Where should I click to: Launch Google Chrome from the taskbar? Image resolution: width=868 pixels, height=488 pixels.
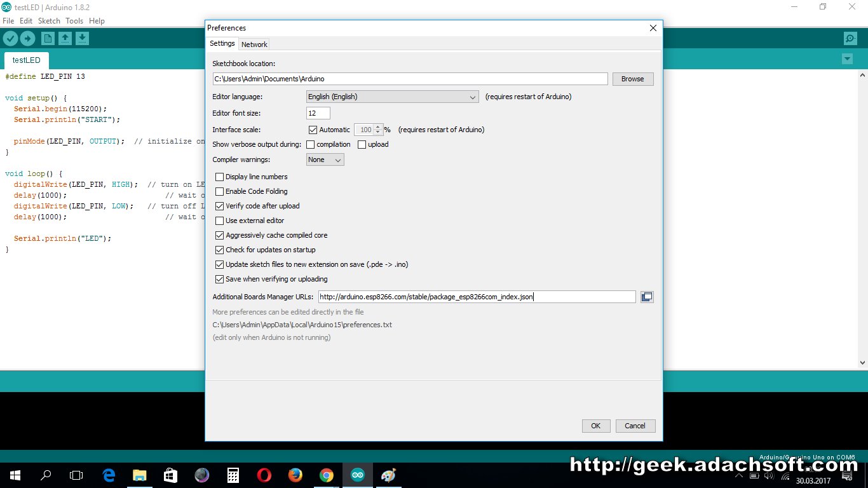[327, 475]
